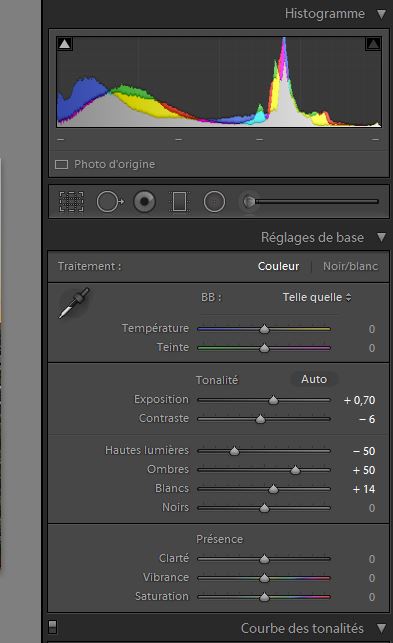This screenshot has height=643, width=393.
Task: Enable the Photo d'origine checkbox
Action: pyautogui.click(x=62, y=164)
